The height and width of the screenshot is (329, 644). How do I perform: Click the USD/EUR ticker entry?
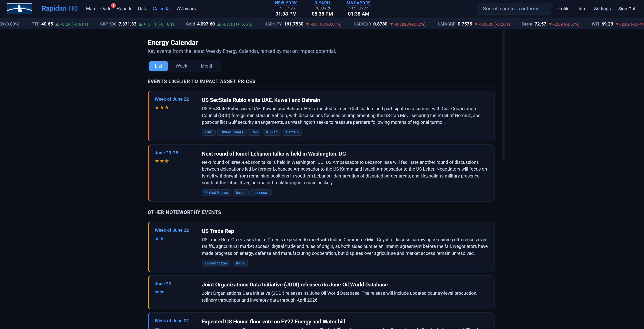click(390, 24)
